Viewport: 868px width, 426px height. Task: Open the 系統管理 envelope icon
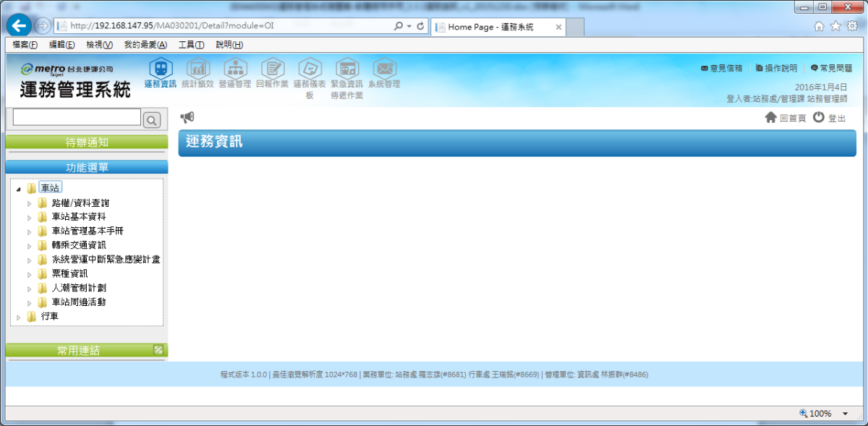(384, 69)
